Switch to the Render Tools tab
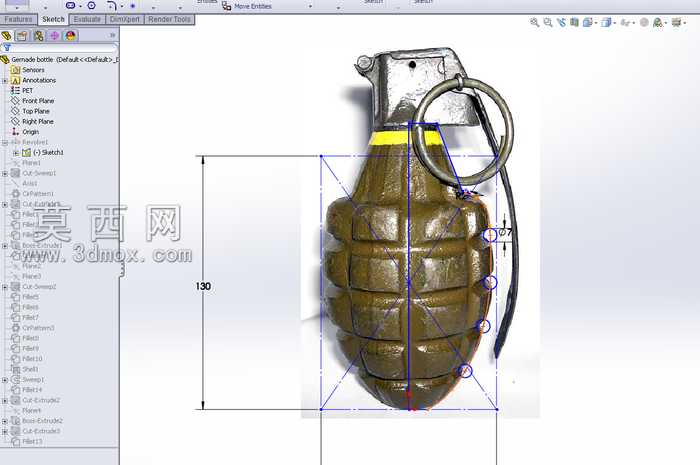The image size is (700, 465). pyautogui.click(x=170, y=19)
